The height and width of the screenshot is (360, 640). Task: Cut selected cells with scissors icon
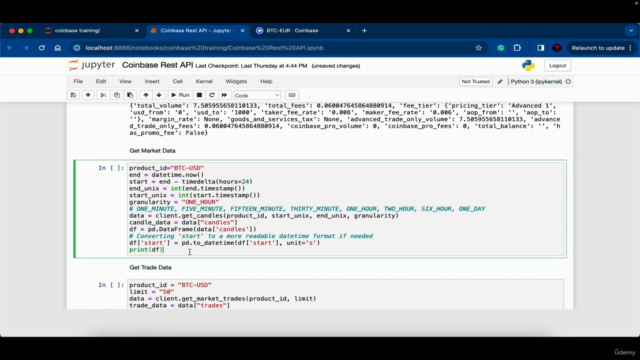(103, 95)
